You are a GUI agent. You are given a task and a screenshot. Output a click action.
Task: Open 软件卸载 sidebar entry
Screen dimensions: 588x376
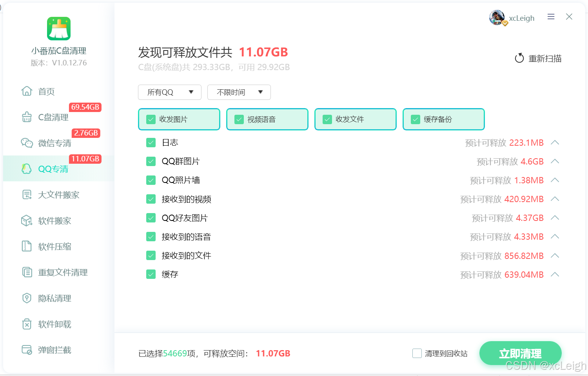(59, 324)
